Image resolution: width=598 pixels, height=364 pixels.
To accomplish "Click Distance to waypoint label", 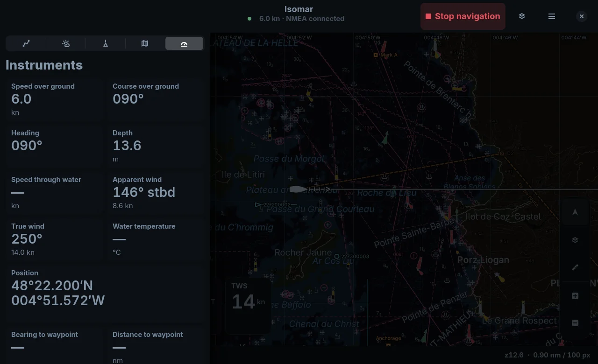I will point(148,335).
